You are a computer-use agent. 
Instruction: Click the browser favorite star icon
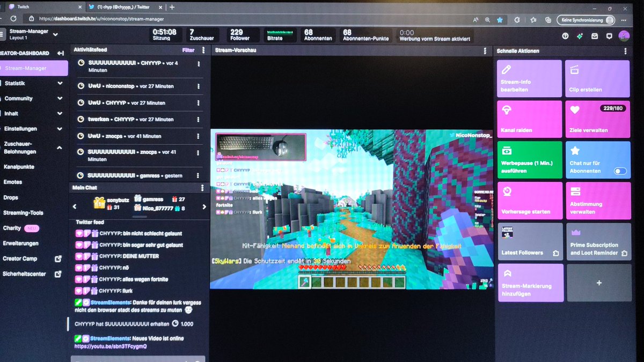click(500, 19)
